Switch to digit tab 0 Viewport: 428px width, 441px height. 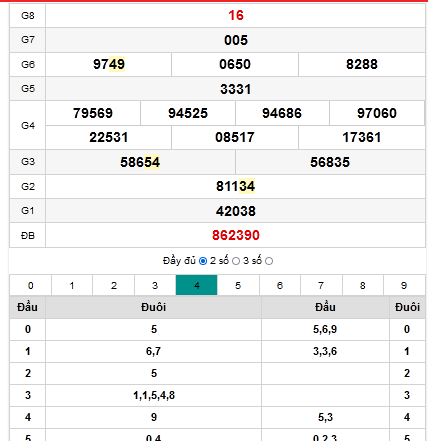coord(30,285)
